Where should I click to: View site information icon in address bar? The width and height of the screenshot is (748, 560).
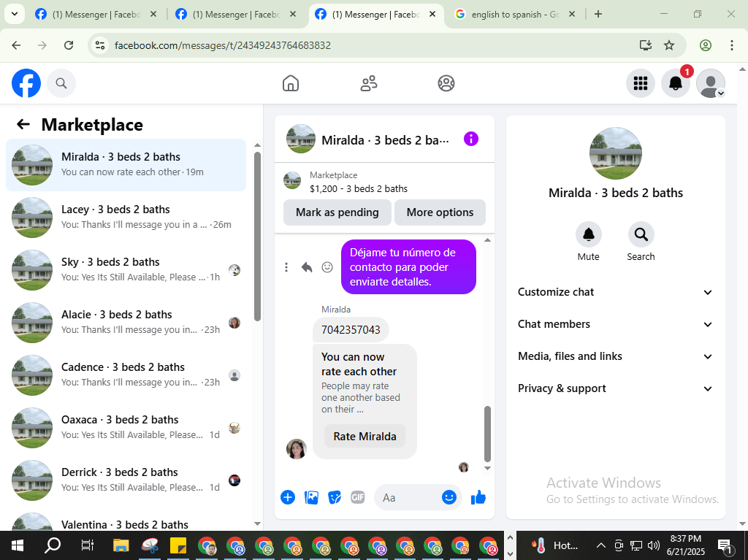tap(100, 45)
